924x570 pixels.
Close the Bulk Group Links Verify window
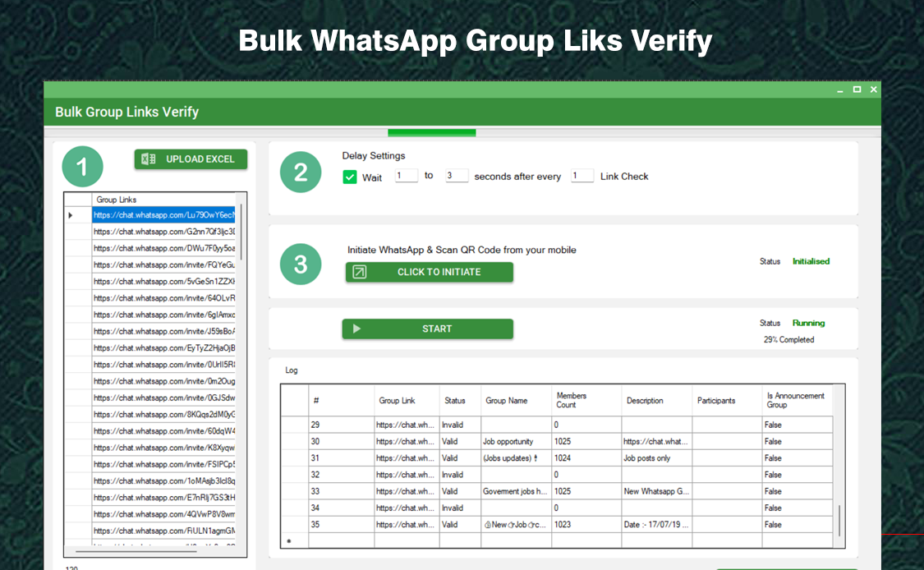tap(873, 90)
